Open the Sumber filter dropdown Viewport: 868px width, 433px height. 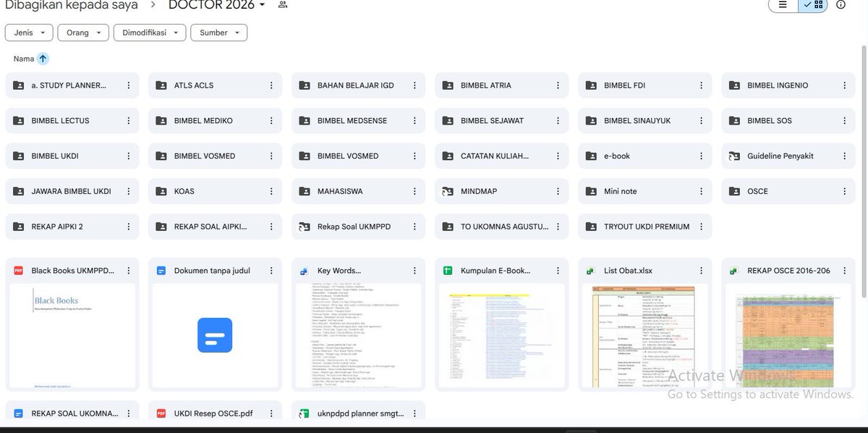coord(219,33)
